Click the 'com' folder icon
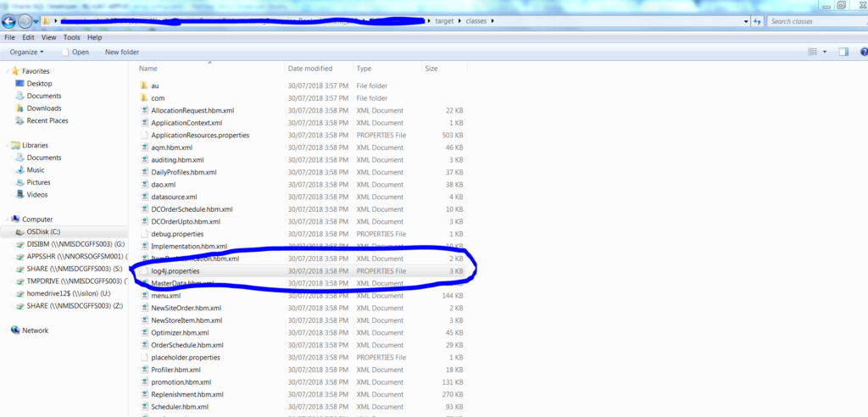Screen dimensions: 868x417 pyautogui.click(x=144, y=98)
